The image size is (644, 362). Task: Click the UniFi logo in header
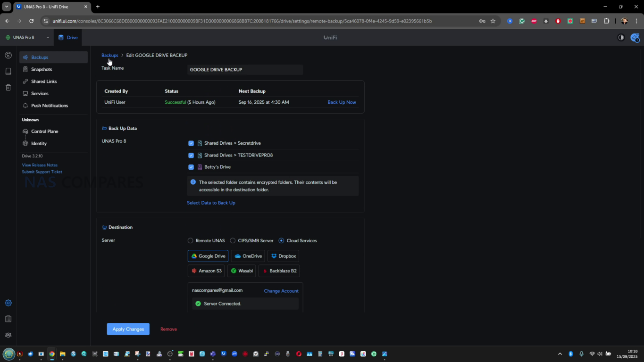point(330,37)
